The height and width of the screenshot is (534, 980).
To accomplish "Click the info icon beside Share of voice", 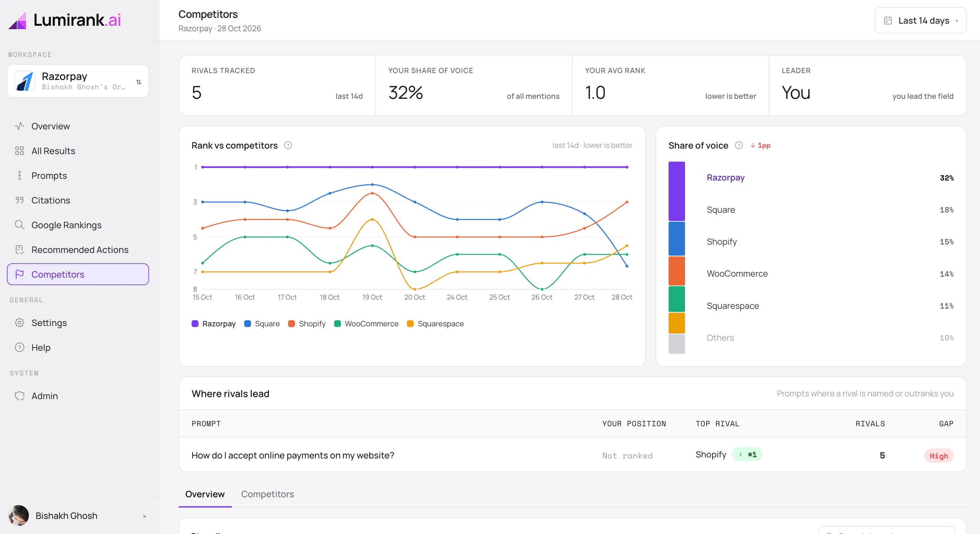I will 738,145.
